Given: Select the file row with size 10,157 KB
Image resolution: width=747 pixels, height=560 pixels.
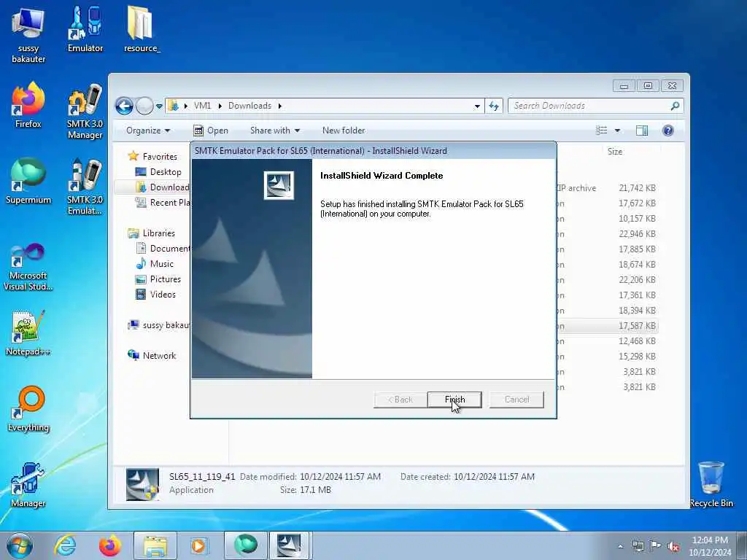Looking at the screenshot, I should coord(607,219).
